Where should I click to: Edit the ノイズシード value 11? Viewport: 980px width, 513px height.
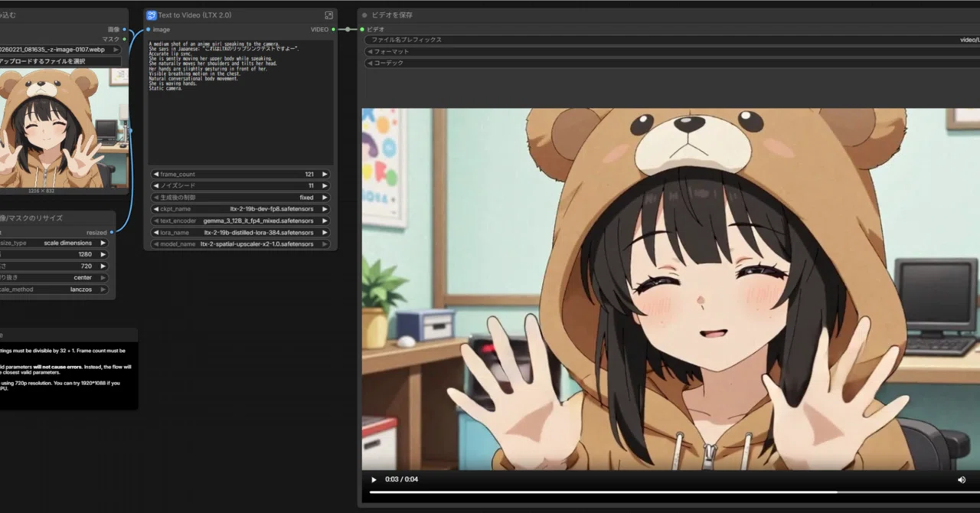click(x=312, y=186)
